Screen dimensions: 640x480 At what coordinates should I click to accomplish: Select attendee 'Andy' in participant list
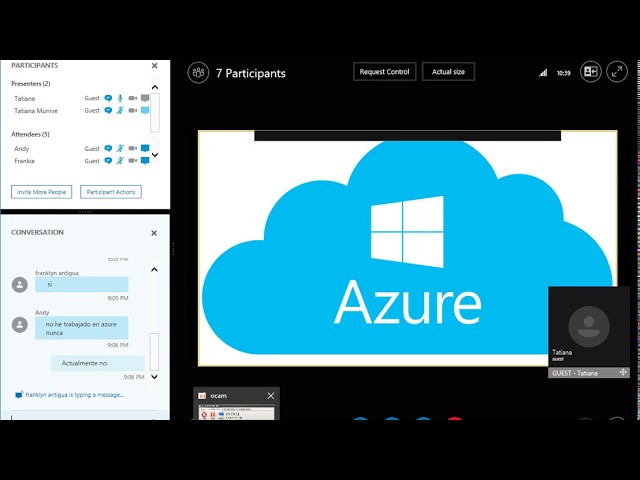coord(22,149)
